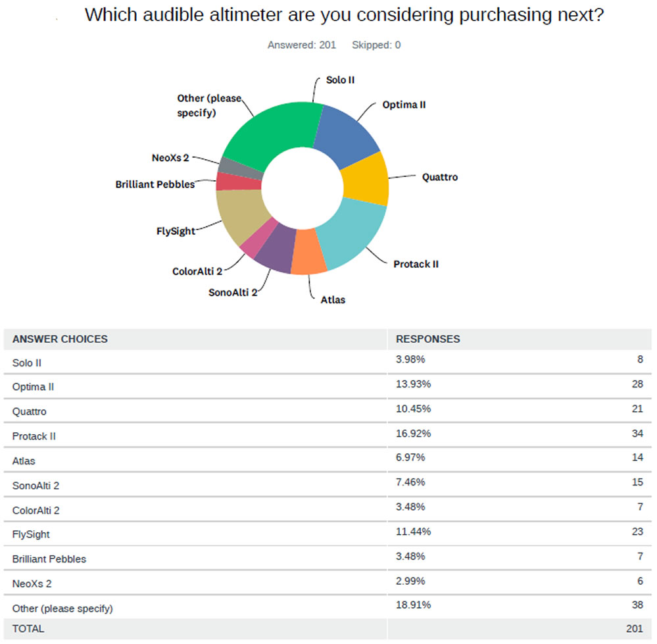Click the RESPONSES column header
The width and height of the screenshot is (657, 644).
427,339
